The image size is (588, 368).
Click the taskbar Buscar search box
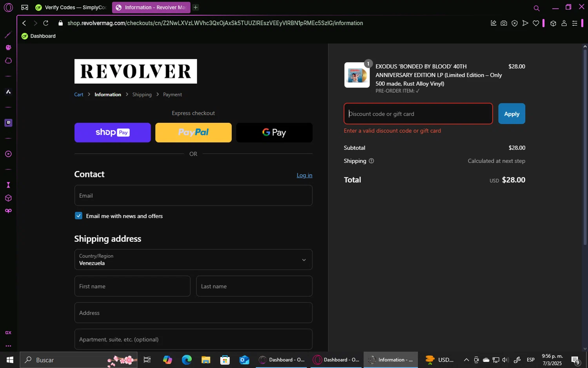(x=79, y=360)
